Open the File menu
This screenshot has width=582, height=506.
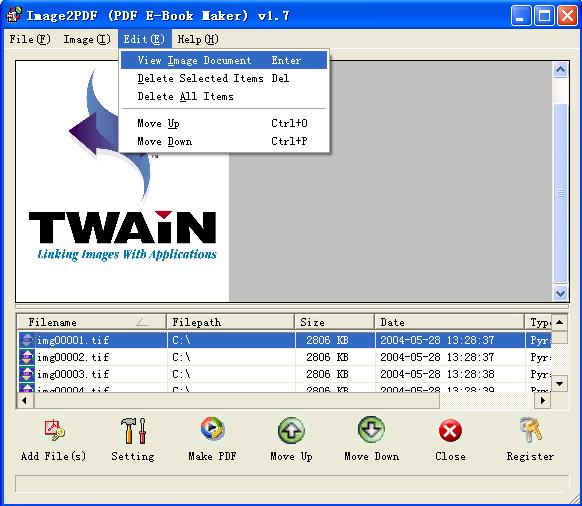click(30, 39)
